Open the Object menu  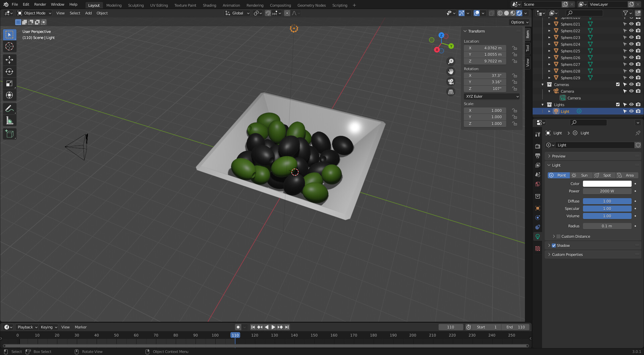click(x=102, y=13)
